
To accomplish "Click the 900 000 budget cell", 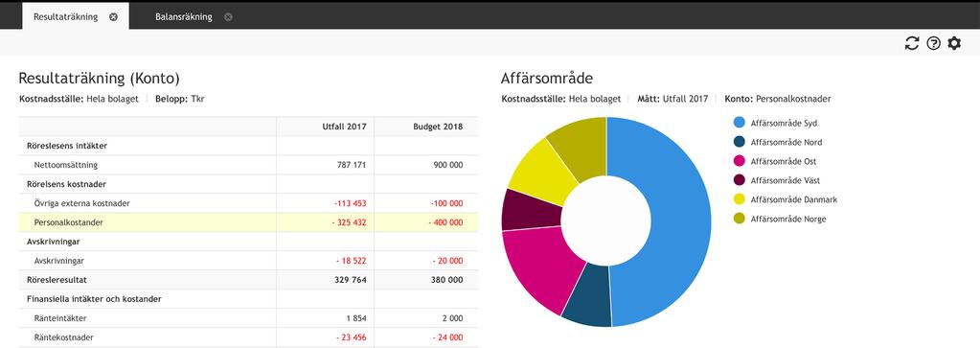I will point(447,165).
